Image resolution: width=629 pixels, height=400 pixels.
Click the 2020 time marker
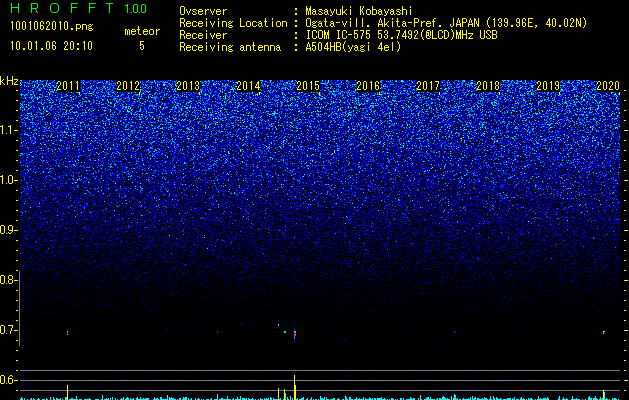[x=608, y=86]
